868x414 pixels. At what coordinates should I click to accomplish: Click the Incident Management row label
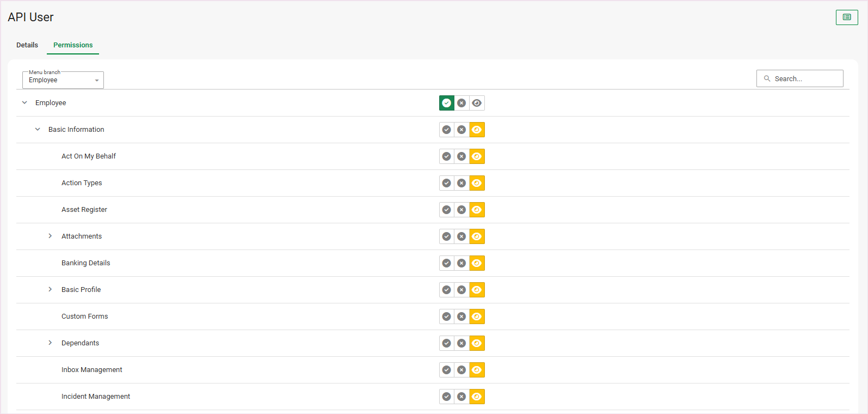pyautogui.click(x=96, y=397)
